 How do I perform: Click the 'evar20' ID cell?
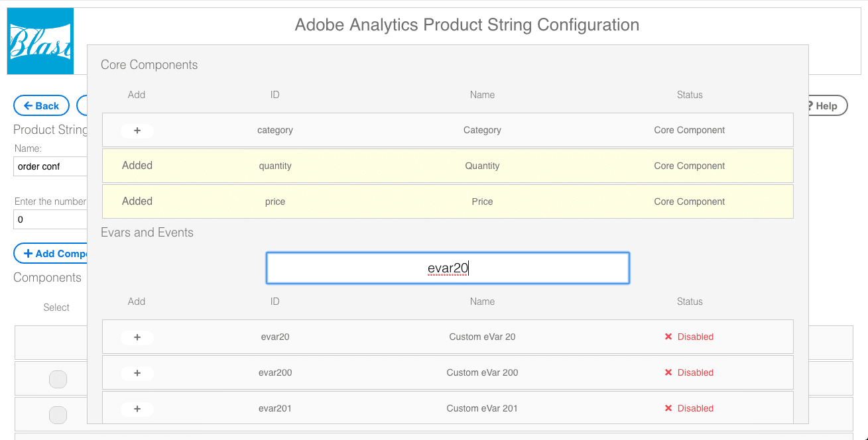(x=275, y=337)
